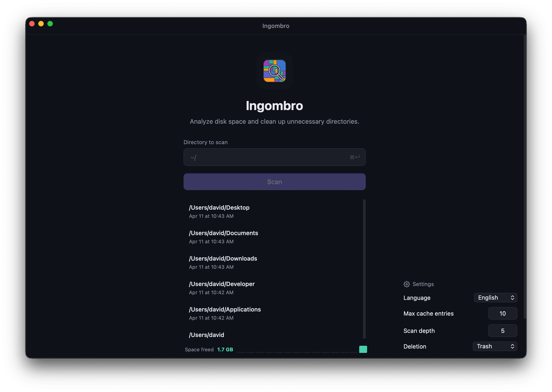Click the Scan depth number field

click(x=502, y=331)
